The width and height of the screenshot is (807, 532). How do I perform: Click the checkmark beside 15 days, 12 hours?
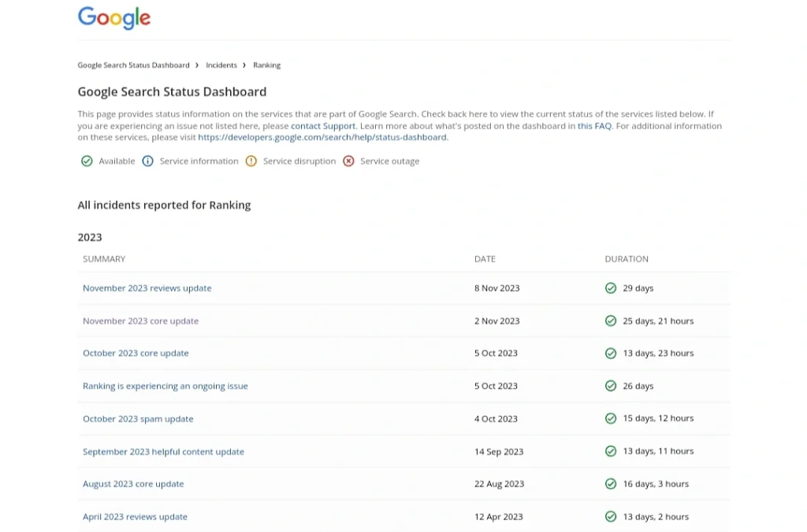[611, 419]
